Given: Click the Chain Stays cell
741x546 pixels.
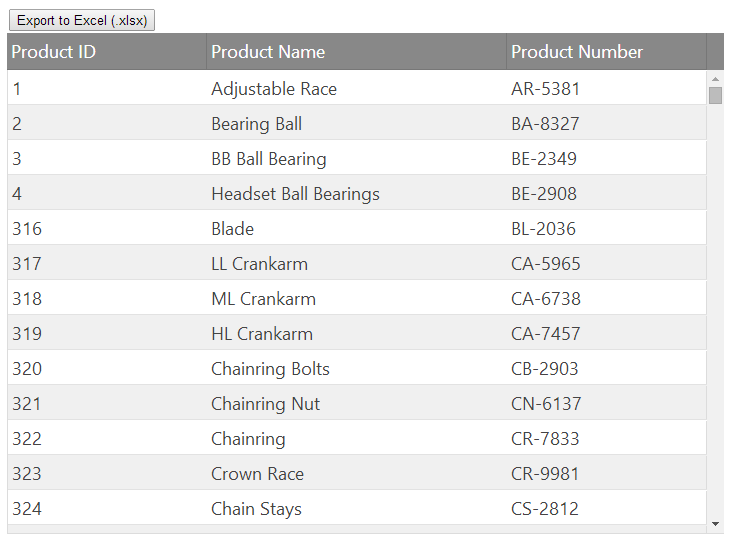Looking at the screenshot, I should (256, 509).
